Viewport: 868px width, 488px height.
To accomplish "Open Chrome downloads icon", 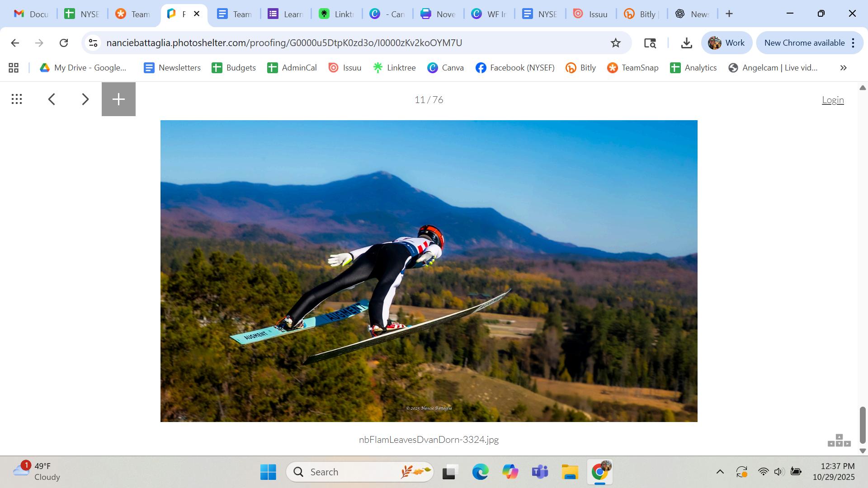I will tap(686, 43).
